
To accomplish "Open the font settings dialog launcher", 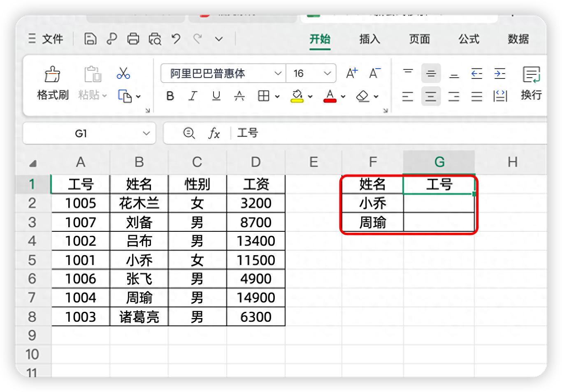I will 386,110.
